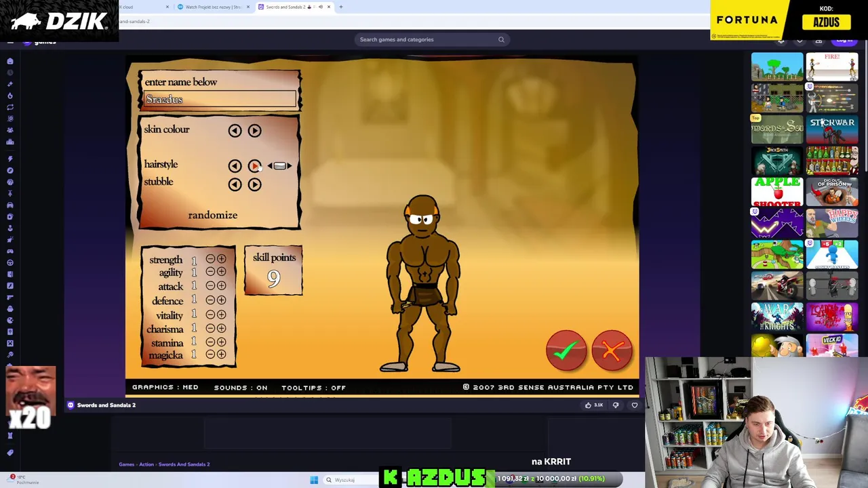
Task: Like the game with thumbs-up icon
Action: tap(589, 405)
